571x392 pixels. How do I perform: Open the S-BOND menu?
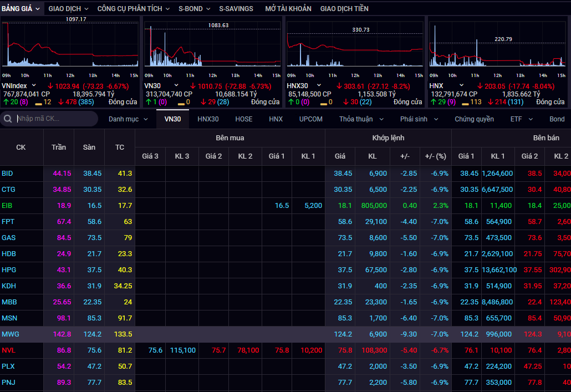[x=194, y=9]
